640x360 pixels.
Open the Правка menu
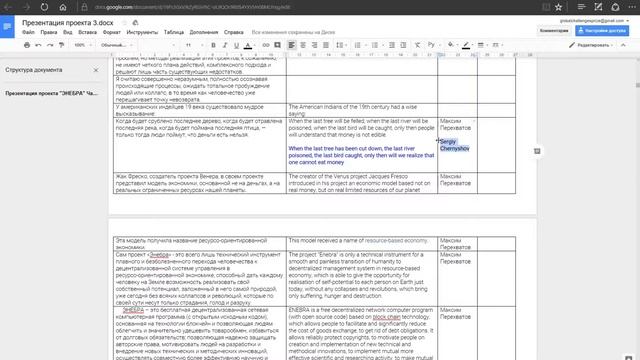tap(49, 32)
